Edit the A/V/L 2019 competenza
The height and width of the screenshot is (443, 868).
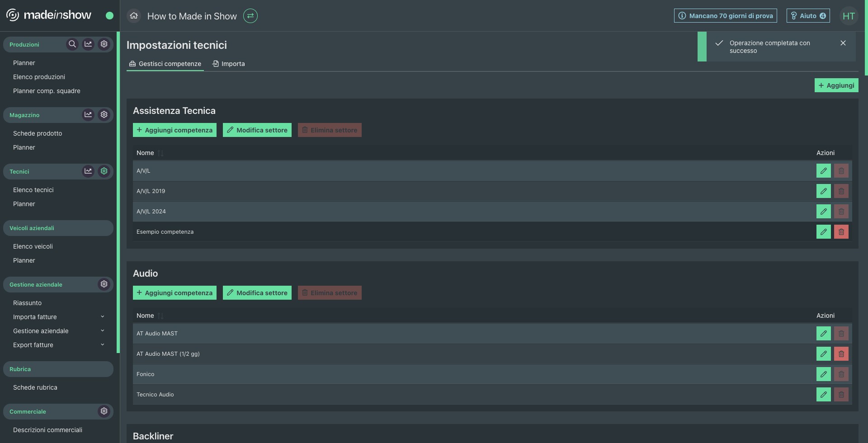coord(823,191)
